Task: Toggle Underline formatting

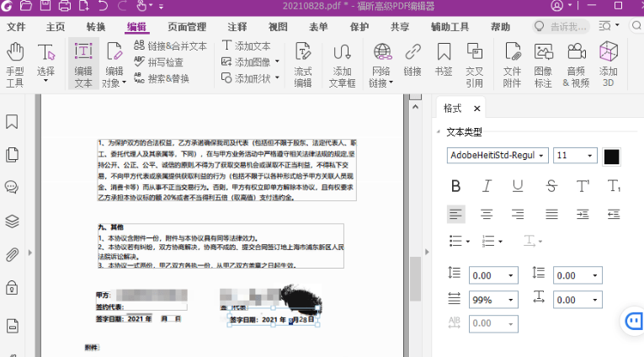Action: 518,186
